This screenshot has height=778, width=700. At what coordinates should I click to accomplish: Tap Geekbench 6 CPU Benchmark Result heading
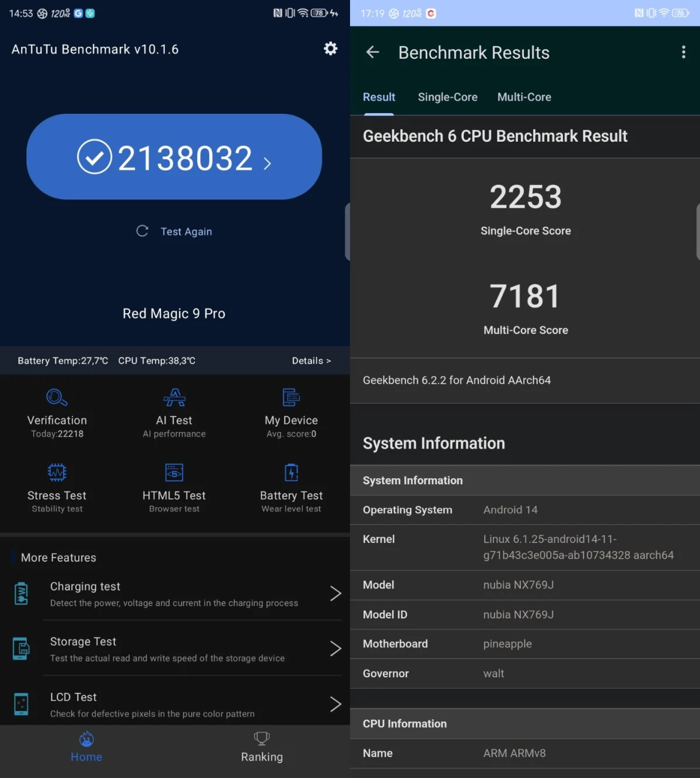click(495, 136)
